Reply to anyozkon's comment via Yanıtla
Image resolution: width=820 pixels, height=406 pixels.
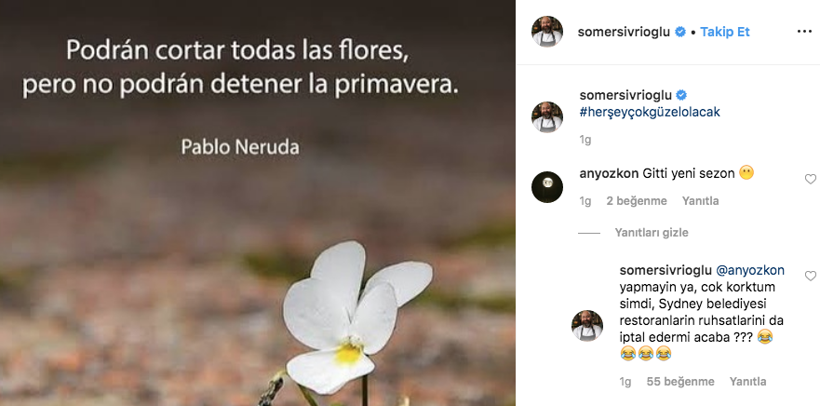700,201
